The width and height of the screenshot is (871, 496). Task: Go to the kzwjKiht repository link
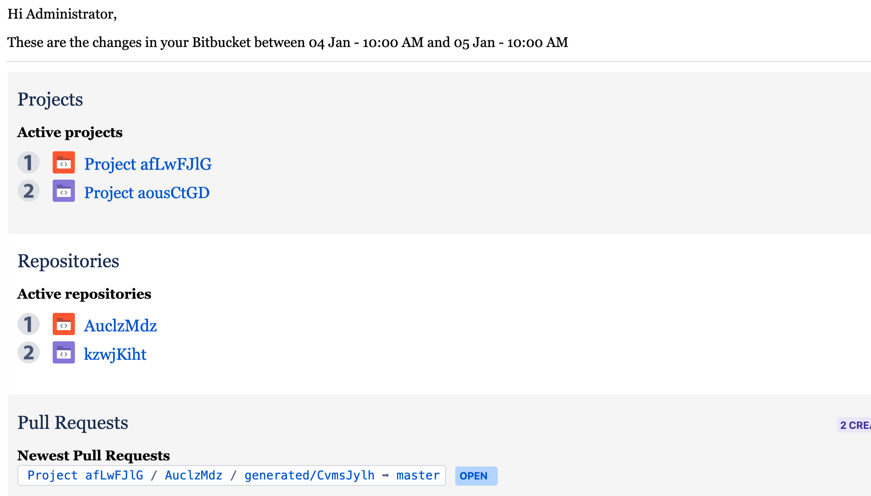coord(115,354)
